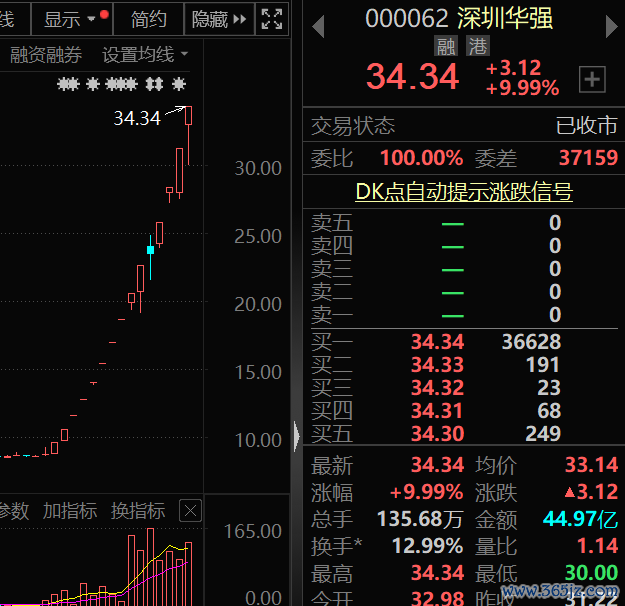Select 买三 price 34.32
This screenshot has width=625, height=606.
(x=437, y=388)
